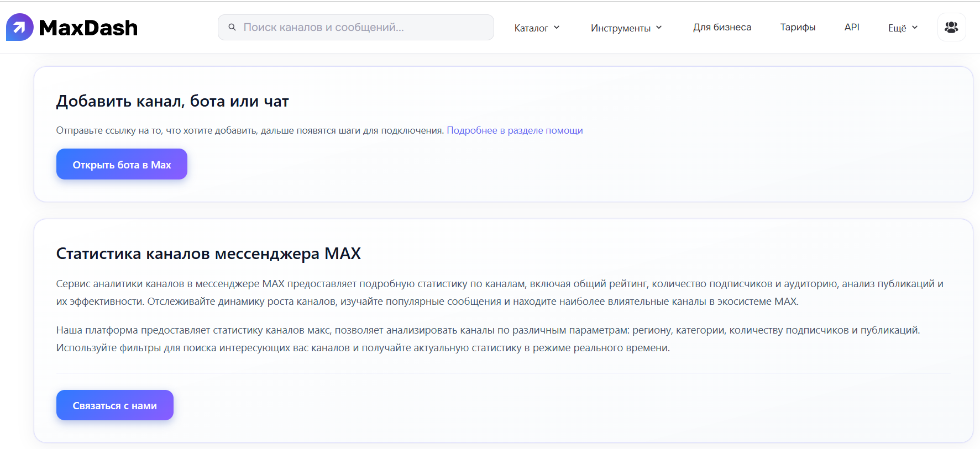Go to Для бизнеса page
The height and width of the screenshot is (449, 980).
[722, 27]
